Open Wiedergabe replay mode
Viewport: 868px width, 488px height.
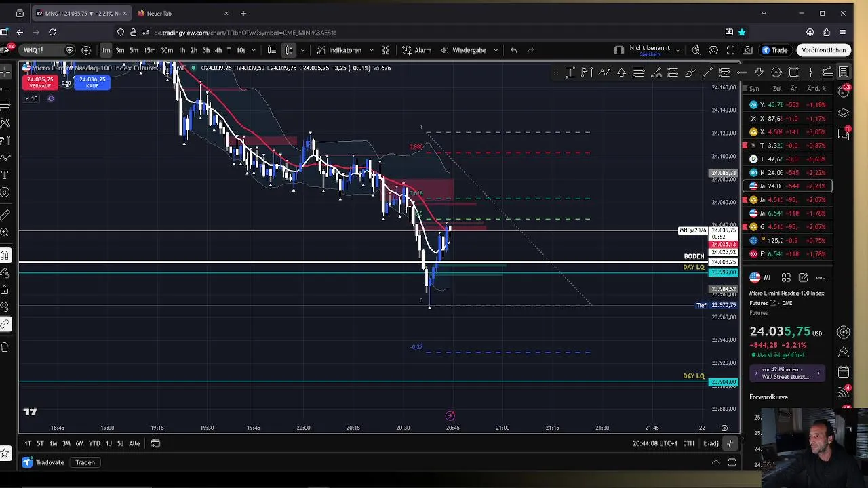pyautogui.click(x=463, y=50)
